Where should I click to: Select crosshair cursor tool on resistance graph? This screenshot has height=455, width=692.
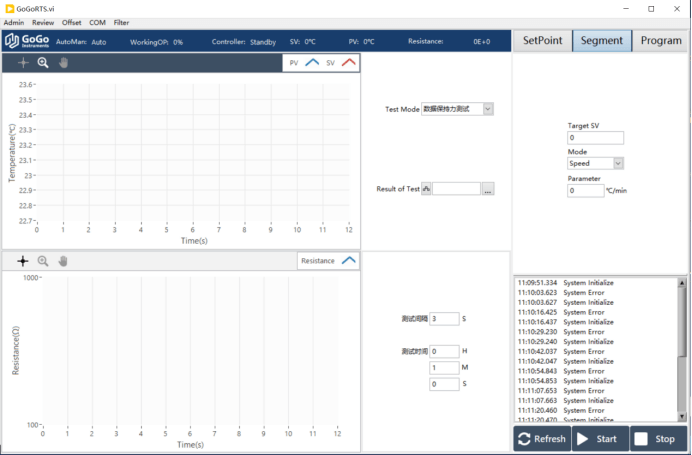(x=23, y=261)
